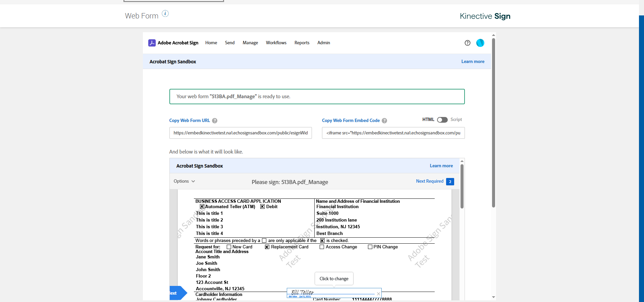Image resolution: width=644 pixels, height=302 pixels.
Task: Click the Adobe Acrobat Sign logo icon
Action: pos(152,43)
